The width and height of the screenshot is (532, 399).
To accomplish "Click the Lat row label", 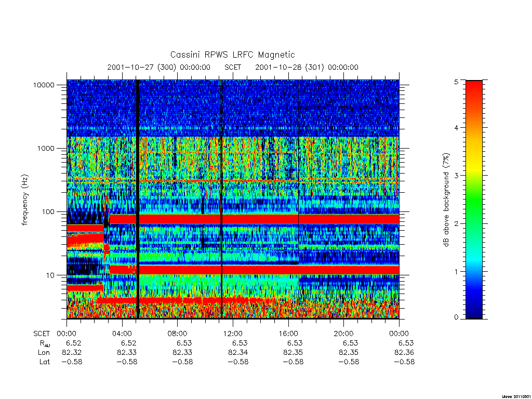I will tap(45, 362).
